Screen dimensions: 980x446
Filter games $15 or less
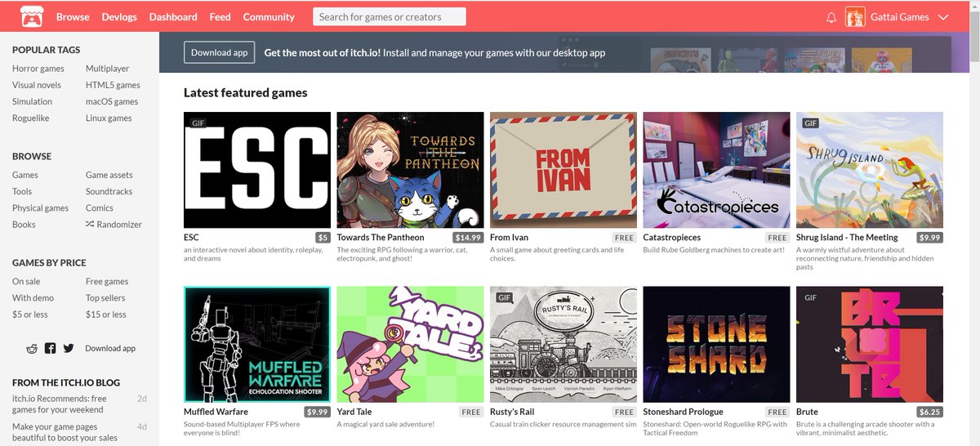(x=106, y=314)
